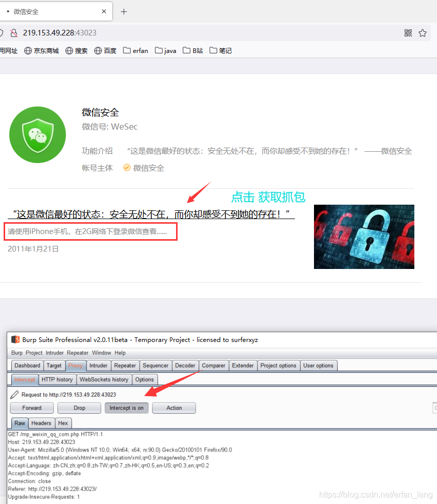Open a new browser tab

(x=124, y=12)
